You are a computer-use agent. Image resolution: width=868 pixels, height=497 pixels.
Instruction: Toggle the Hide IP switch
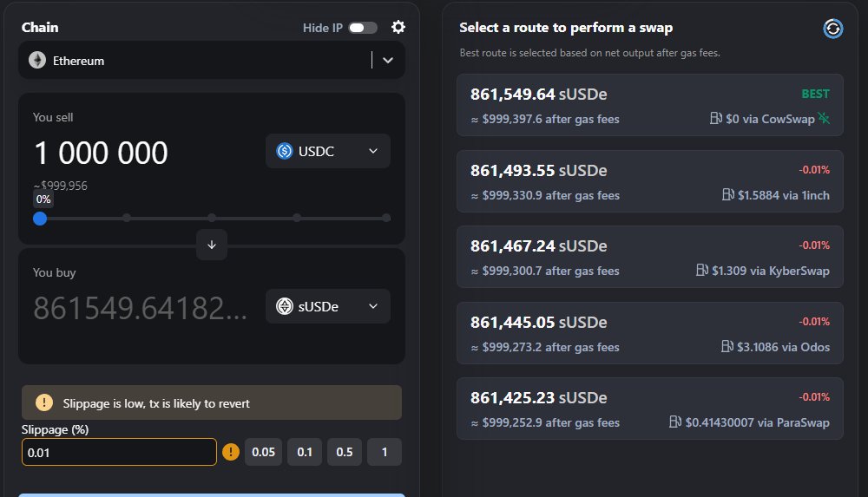(363, 28)
